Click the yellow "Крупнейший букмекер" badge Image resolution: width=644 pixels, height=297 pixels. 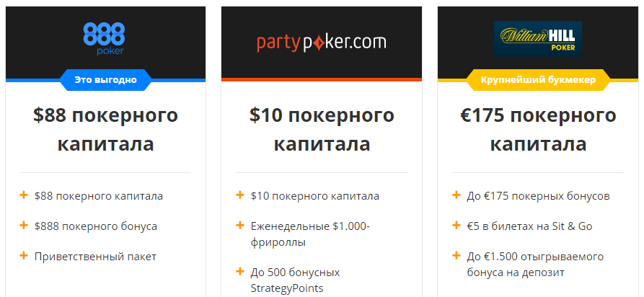click(538, 80)
